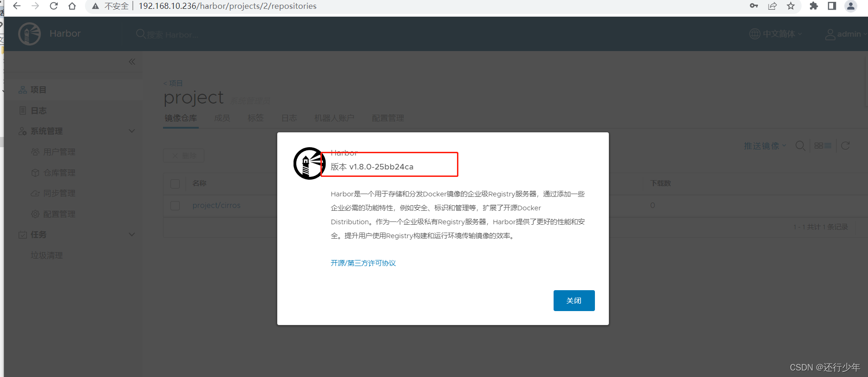Click the globe language icon
The width and height of the screenshot is (868, 377).
[755, 34]
